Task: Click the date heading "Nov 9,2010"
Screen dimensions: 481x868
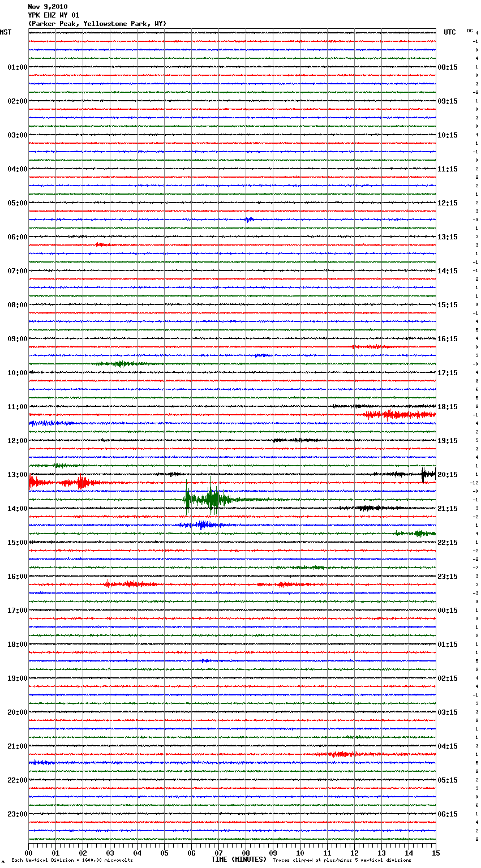Action: [x=48, y=7]
